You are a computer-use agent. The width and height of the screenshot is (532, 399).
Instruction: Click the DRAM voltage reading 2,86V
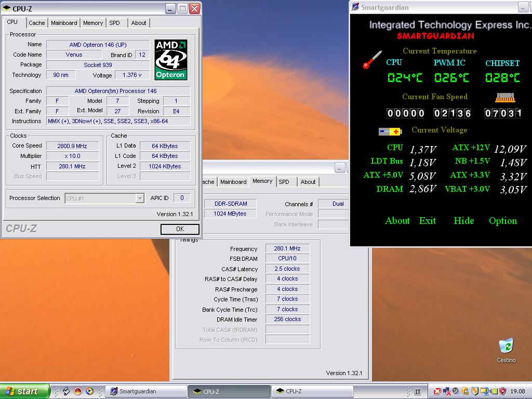click(x=422, y=189)
